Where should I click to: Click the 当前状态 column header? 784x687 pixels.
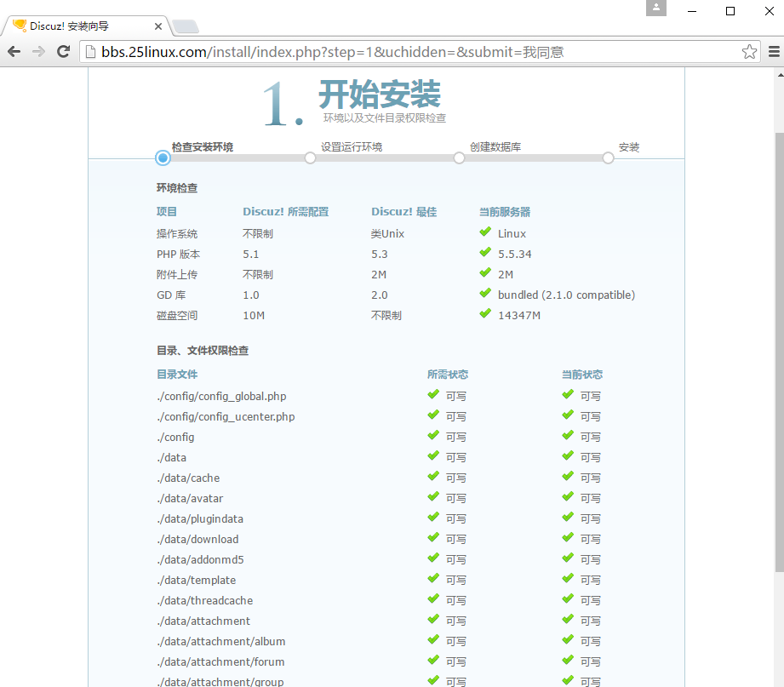(x=582, y=374)
